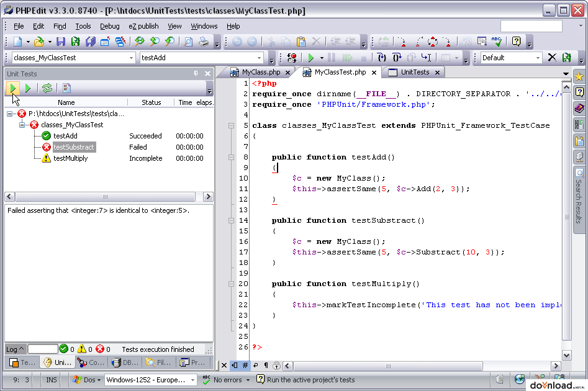Open the testAdd method dropdown
This screenshot has width=588, height=391.
tap(259, 58)
